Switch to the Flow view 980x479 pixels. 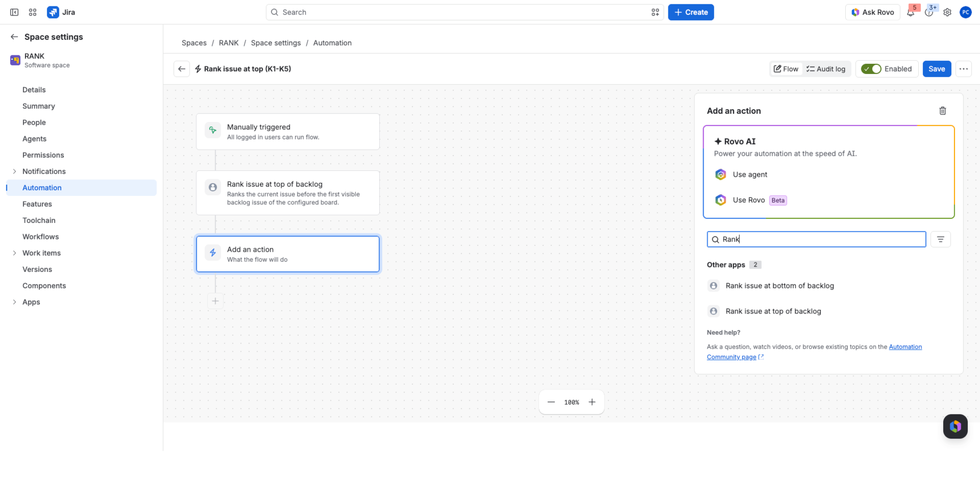pyautogui.click(x=786, y=69)
